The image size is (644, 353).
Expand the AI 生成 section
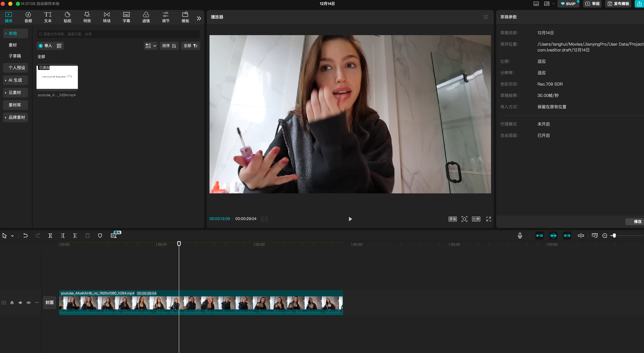click(15, 80)
